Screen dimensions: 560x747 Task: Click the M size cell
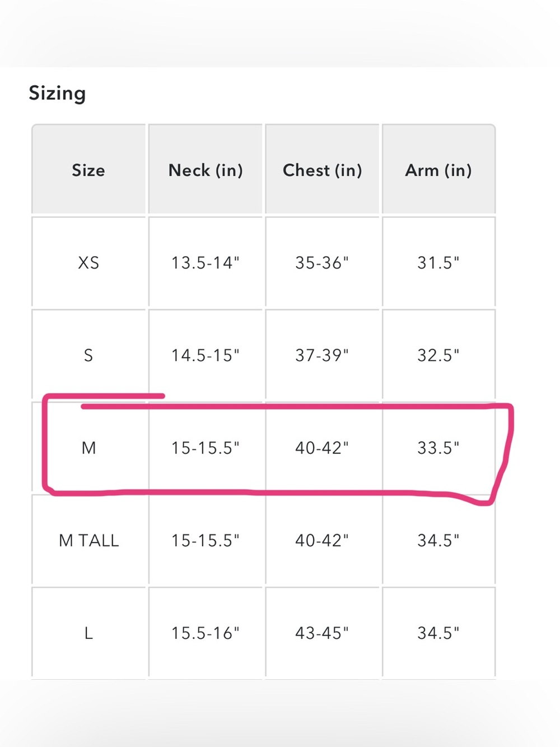[88, 448]
